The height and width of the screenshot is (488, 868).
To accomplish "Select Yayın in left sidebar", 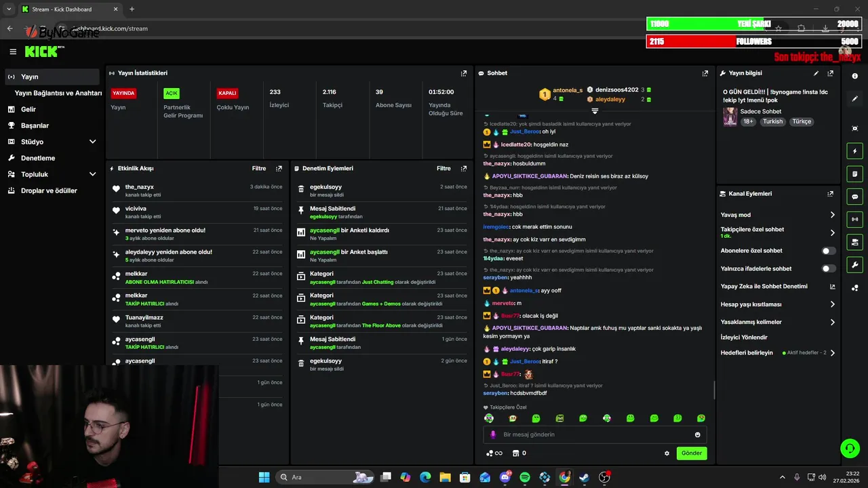I will [52, 77].
